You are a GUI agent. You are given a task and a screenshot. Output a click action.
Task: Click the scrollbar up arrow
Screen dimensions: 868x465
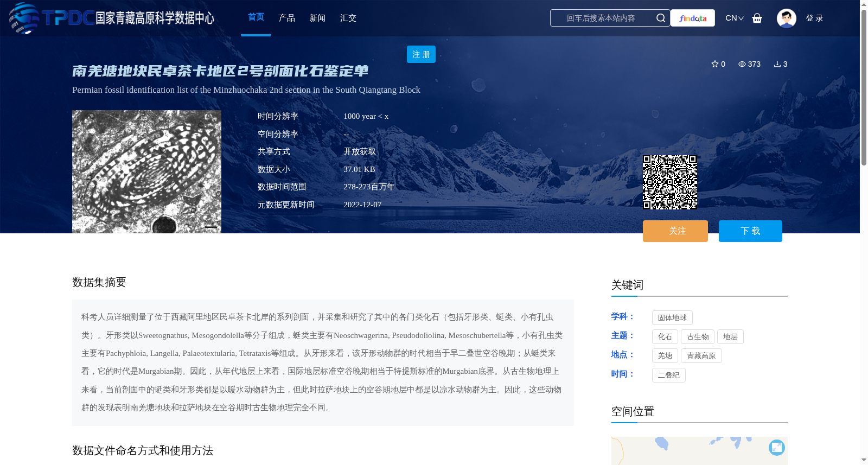(864, 4)
